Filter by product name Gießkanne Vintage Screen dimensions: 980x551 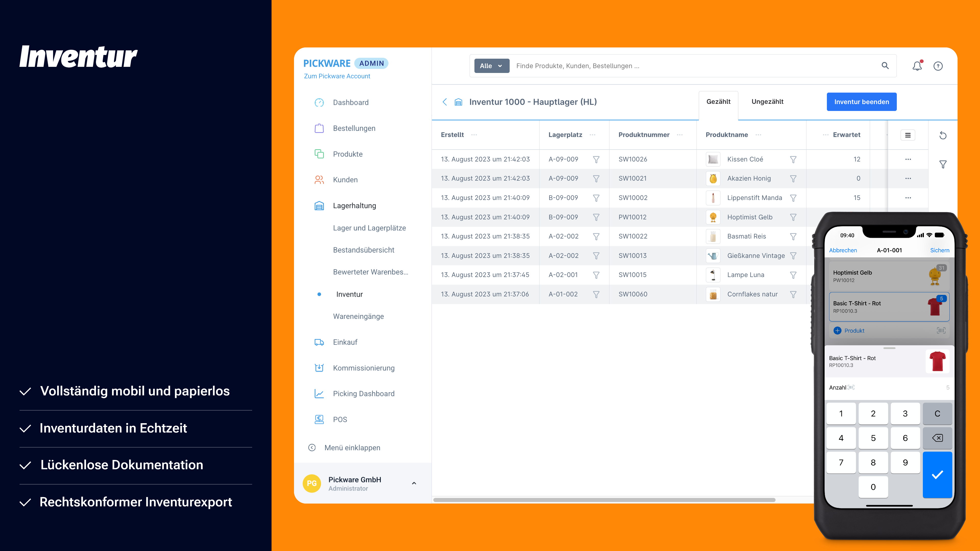coord(793,256)
